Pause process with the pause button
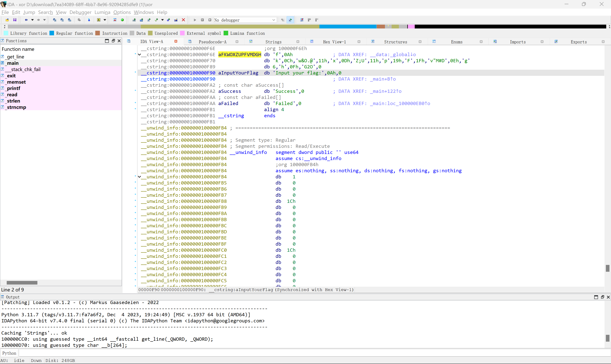The image size is (611, 364). (203, 20)
